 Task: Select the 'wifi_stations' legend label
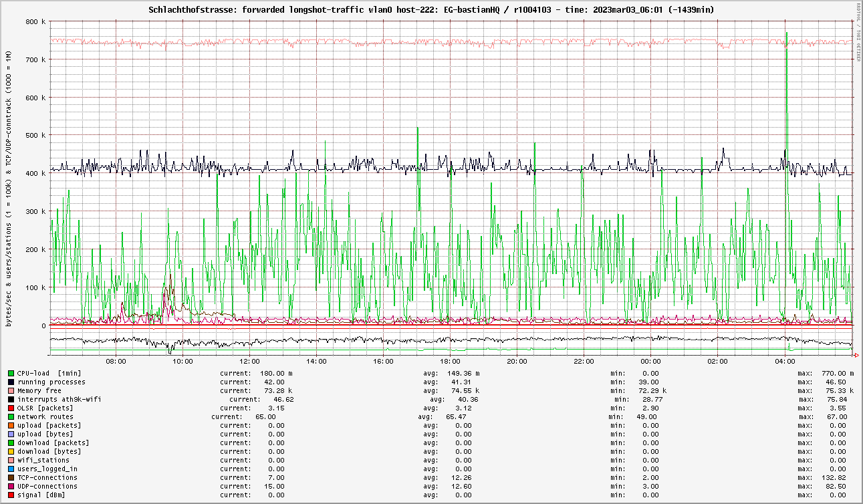43,460
